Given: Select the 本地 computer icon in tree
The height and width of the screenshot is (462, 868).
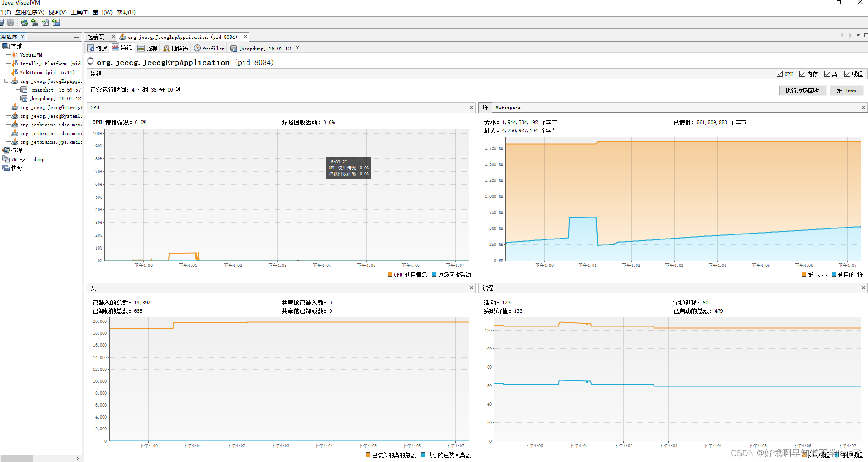Looking at the screenshot, I should pyautogui.click(x=6, y=46).
